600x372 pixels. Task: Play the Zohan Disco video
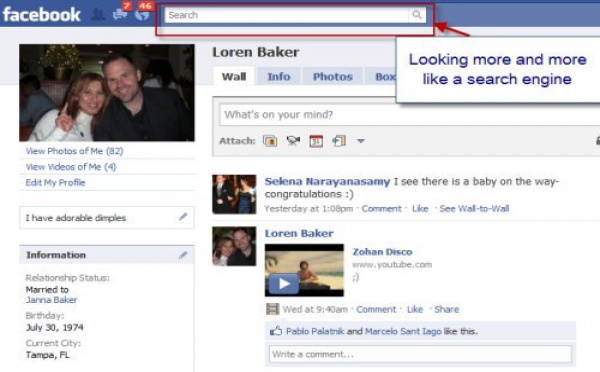284,284
